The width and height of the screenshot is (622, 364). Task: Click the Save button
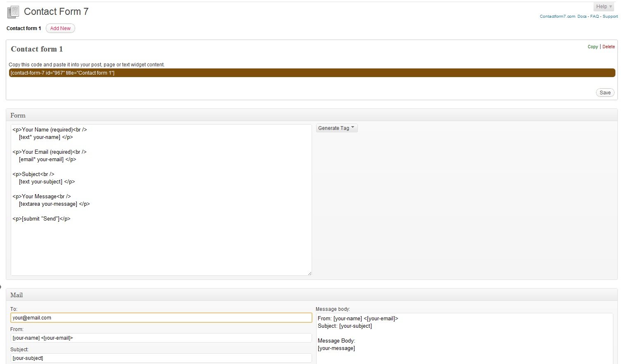[605, 93]
